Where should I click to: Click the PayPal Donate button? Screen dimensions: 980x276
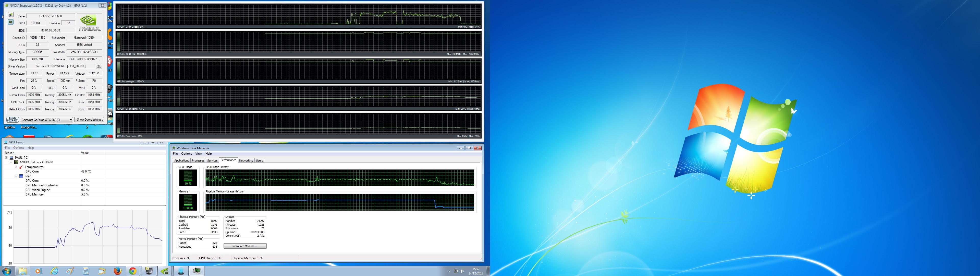(x=13, y=120)
